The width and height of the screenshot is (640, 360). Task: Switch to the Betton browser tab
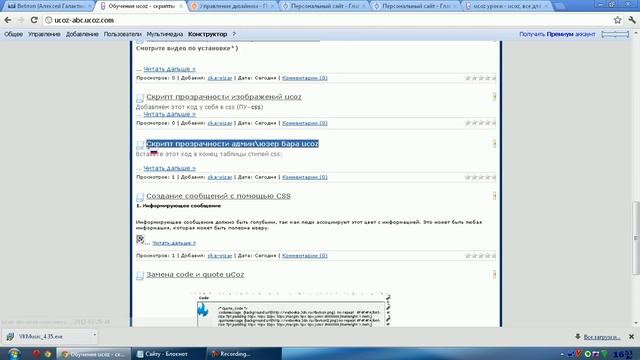click(x=49, y=6)
